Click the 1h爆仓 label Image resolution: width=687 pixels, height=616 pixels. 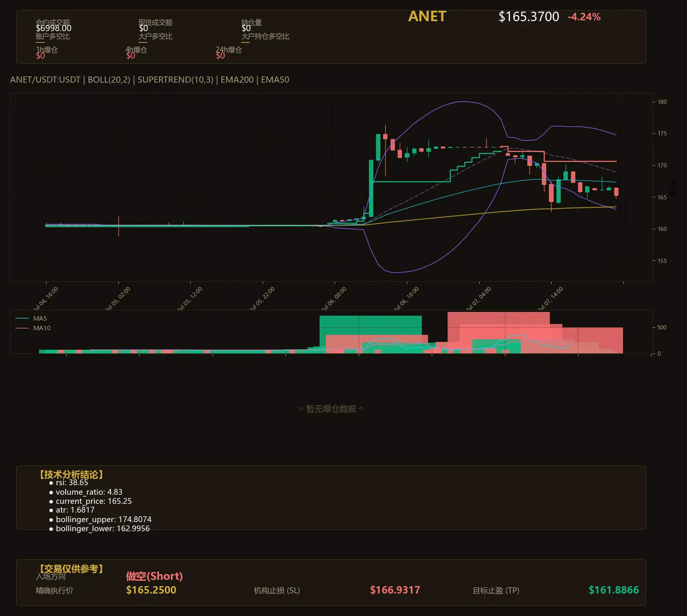tap(47, 50)
